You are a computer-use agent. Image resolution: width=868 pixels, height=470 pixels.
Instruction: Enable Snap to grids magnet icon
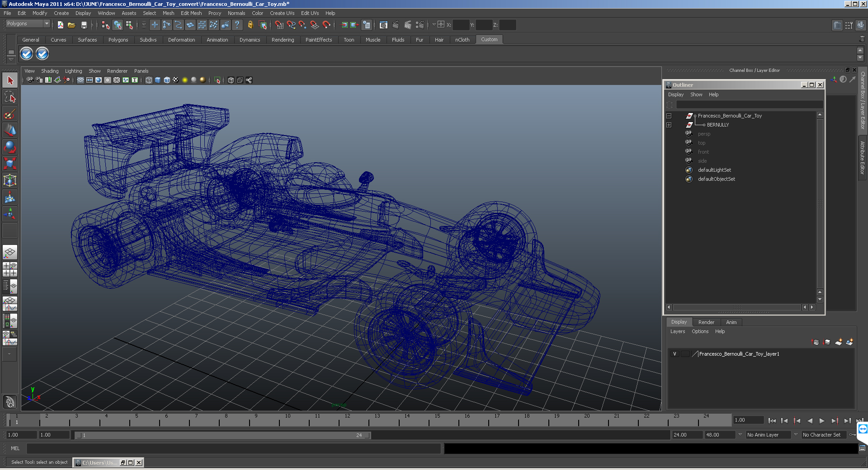[x=279, y=25]
